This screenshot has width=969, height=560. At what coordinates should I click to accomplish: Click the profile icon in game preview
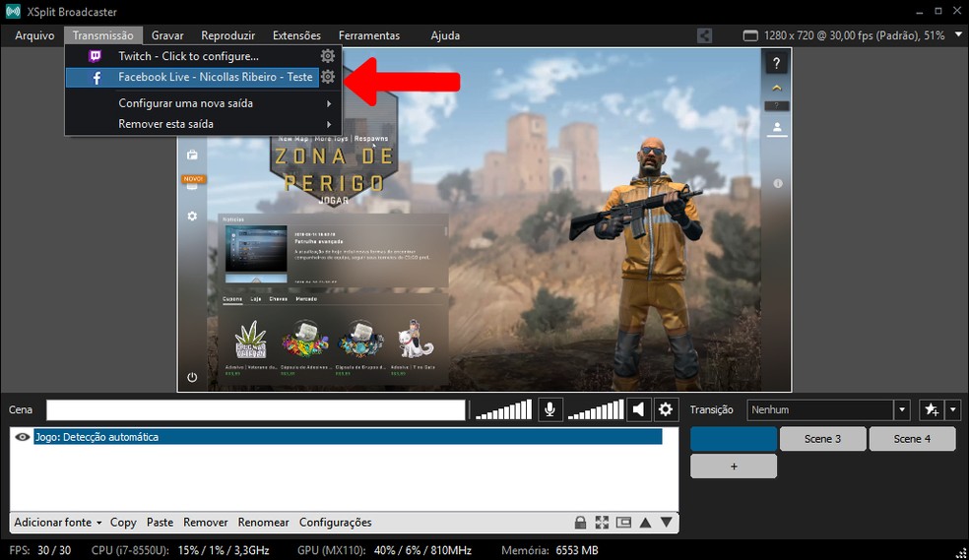[x=777, y=128]
